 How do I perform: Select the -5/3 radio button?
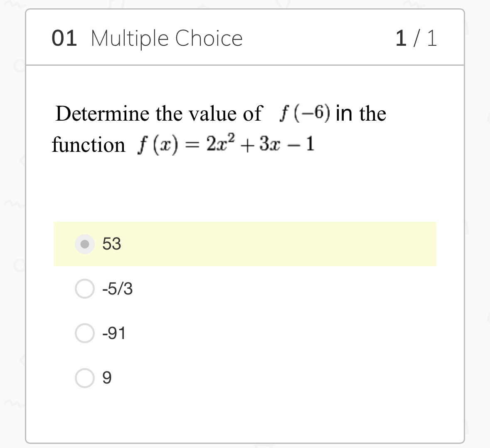pyautogui.click(x=85, y=289)
